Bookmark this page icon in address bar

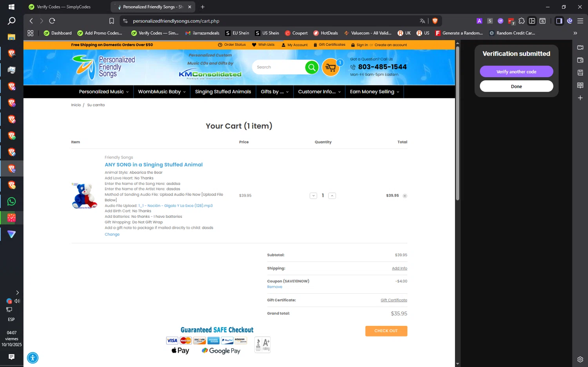coord(112,21)
